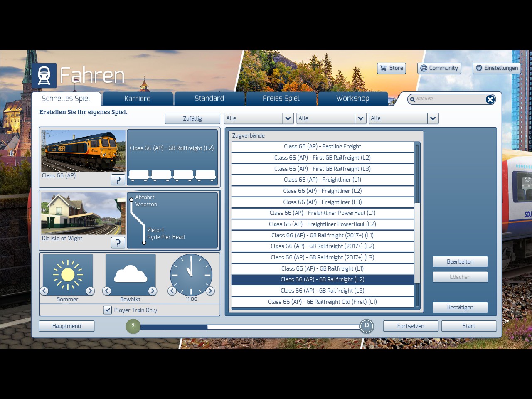
Task: Select Class 66 (AP) - Freightliner PowerHaul (L2)
Action: pos(323,224)
